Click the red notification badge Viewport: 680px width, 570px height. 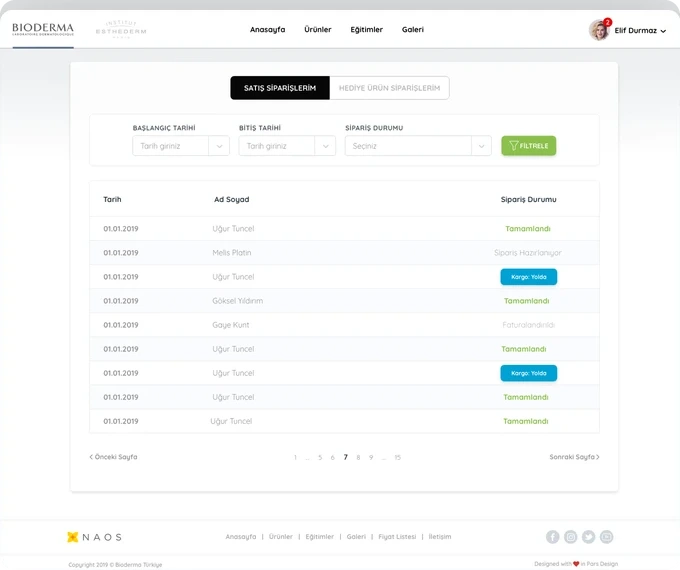click(608, 22)
